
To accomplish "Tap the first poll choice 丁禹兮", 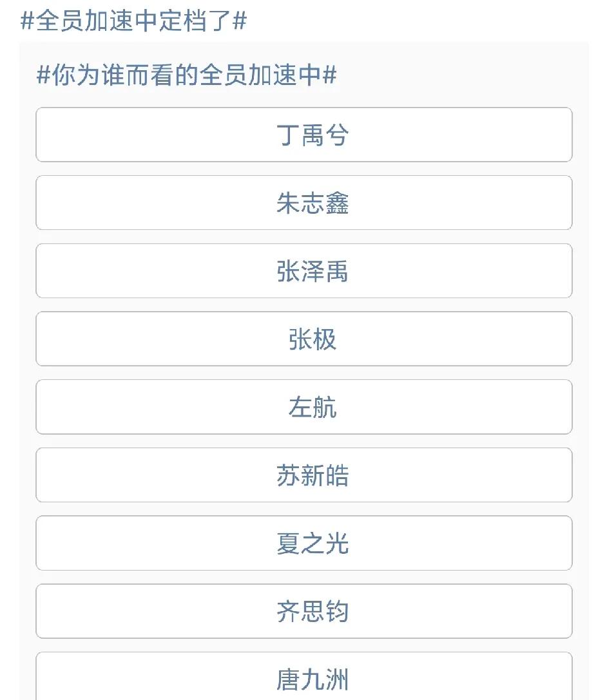I will 303,135.
